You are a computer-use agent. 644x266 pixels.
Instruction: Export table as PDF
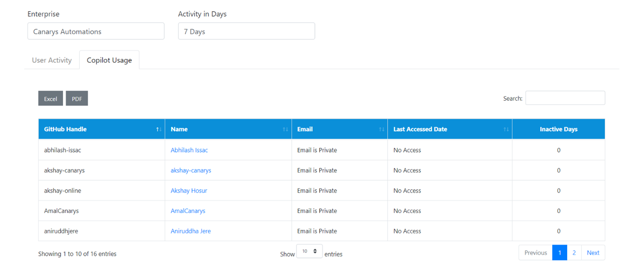77,99
